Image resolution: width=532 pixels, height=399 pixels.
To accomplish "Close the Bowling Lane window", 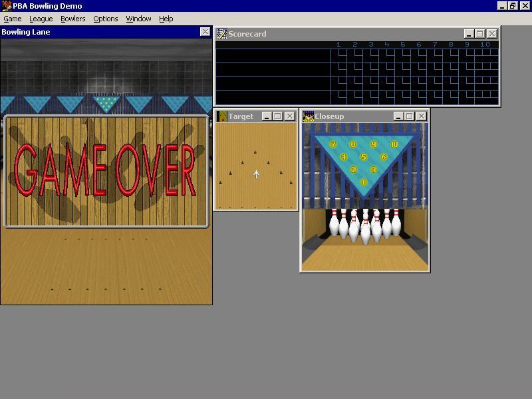I will point(205,32).
